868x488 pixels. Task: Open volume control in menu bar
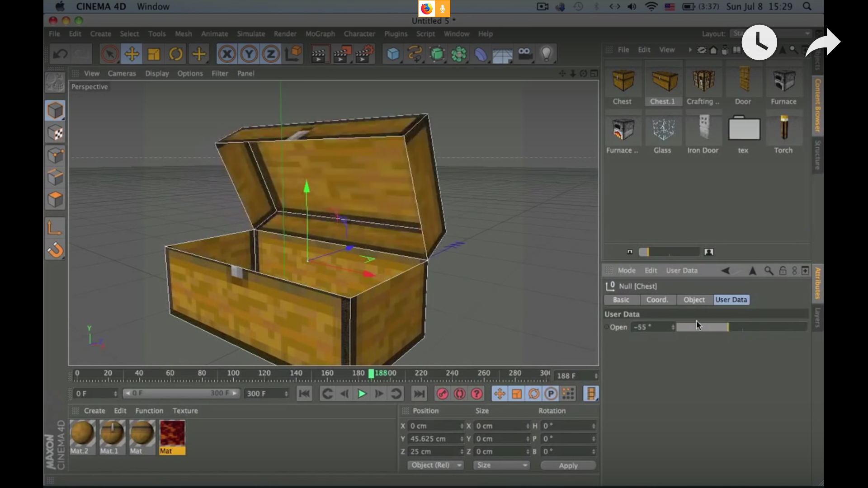tap(632, 7)
